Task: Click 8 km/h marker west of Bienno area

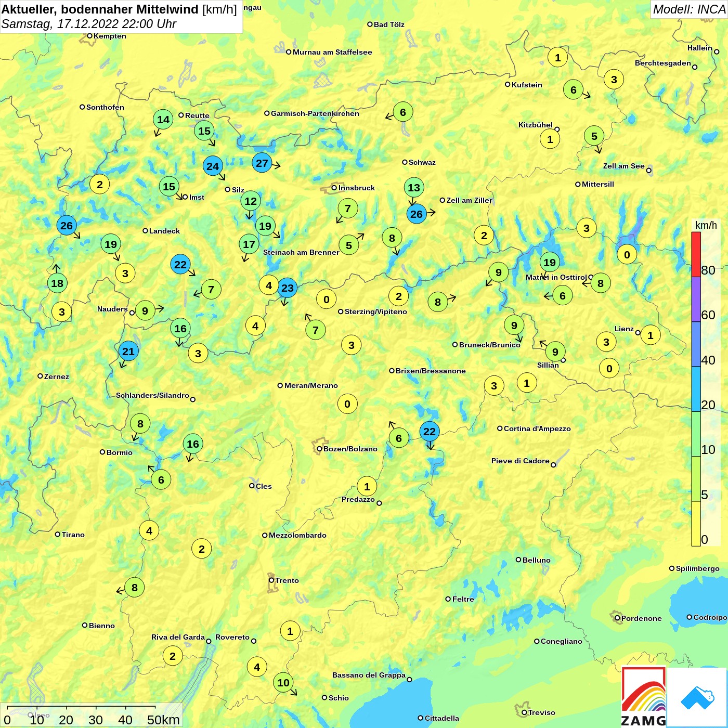Action: 135,588
